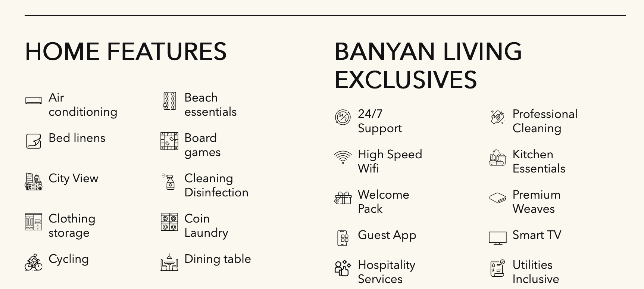The image size is (644, 289).
Task: Click the guest app phone icon
Action: click(343, 238)
